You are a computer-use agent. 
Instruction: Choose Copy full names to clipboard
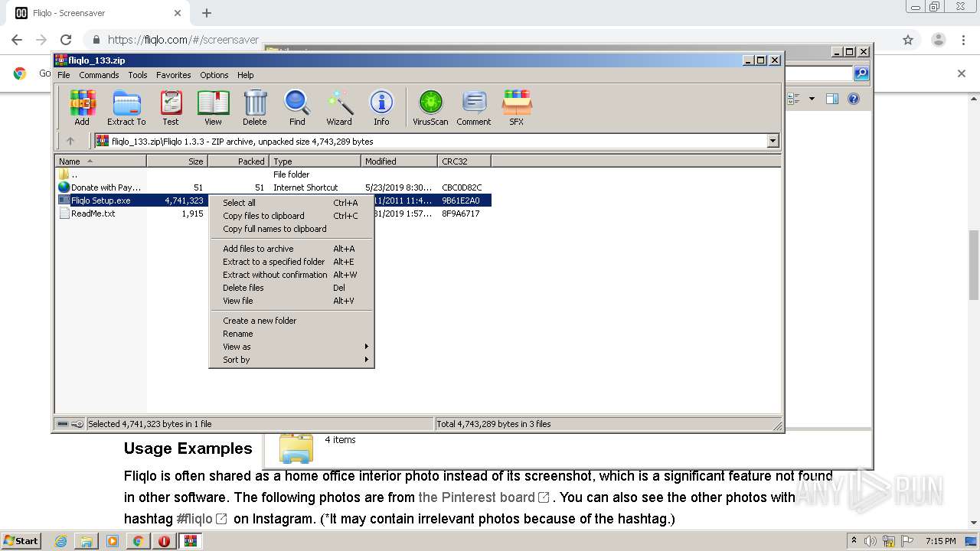[292, 229]
